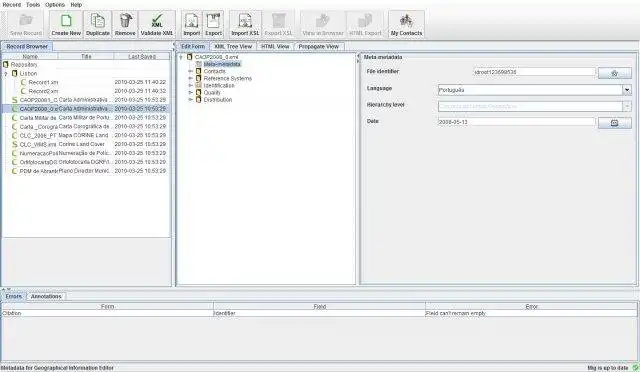Expand the Quality tree node

pos(190,93)
